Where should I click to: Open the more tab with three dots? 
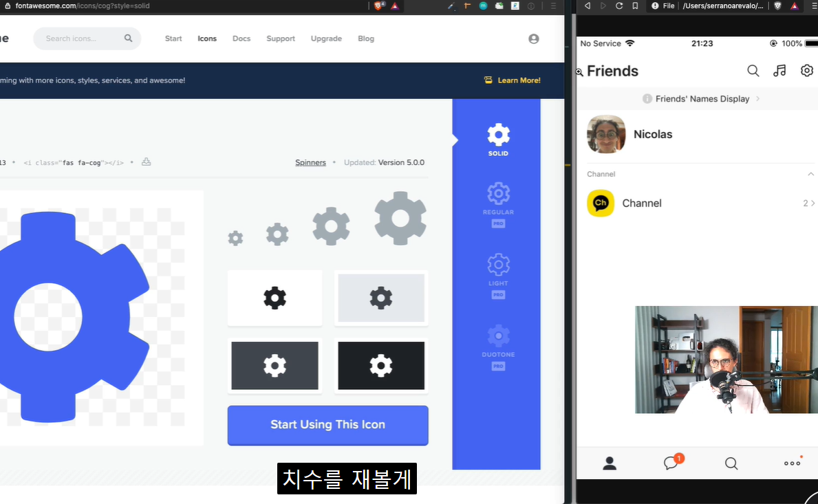pyautogui.click(x=792, y=463)
